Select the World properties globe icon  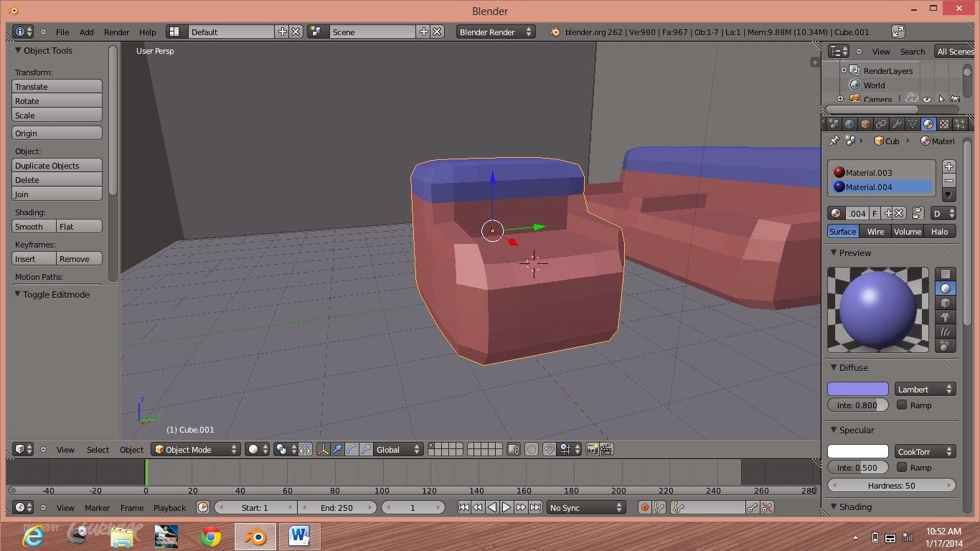849,123
